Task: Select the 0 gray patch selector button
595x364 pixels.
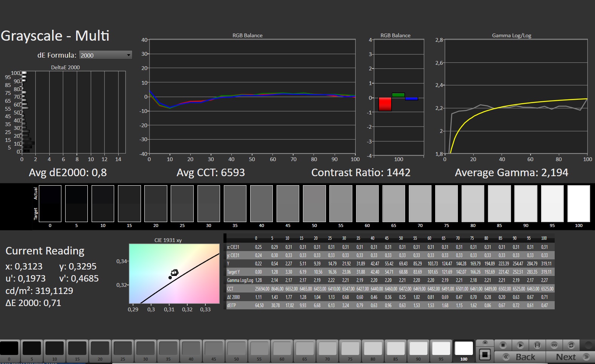Action: (9, 351)
